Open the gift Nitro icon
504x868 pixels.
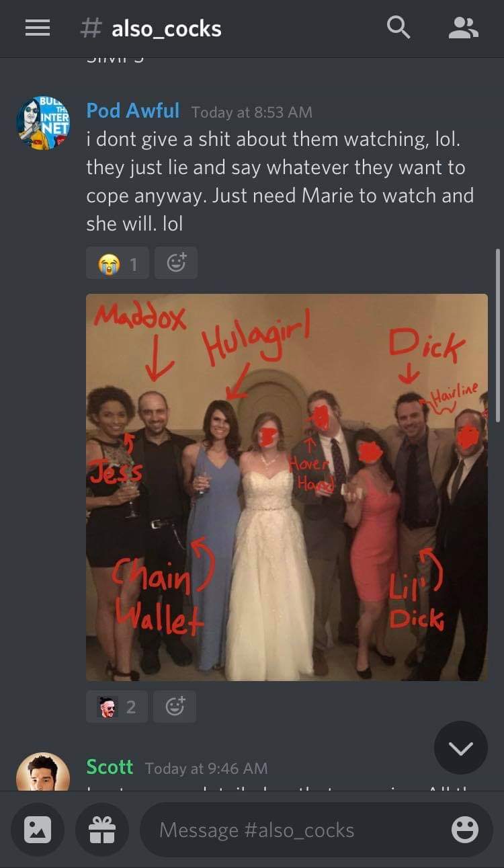coord(102,830)
